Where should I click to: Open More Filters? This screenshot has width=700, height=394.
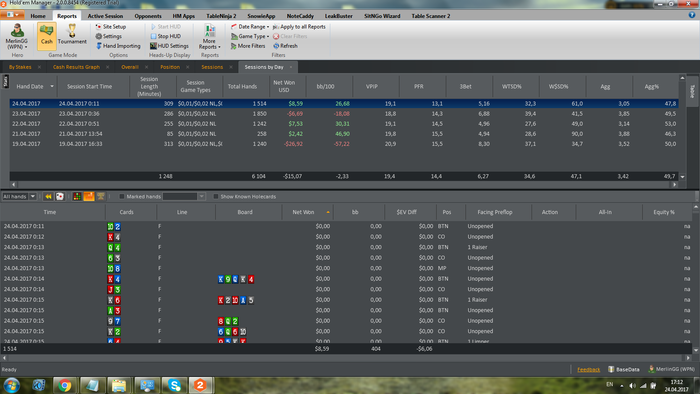248,46
